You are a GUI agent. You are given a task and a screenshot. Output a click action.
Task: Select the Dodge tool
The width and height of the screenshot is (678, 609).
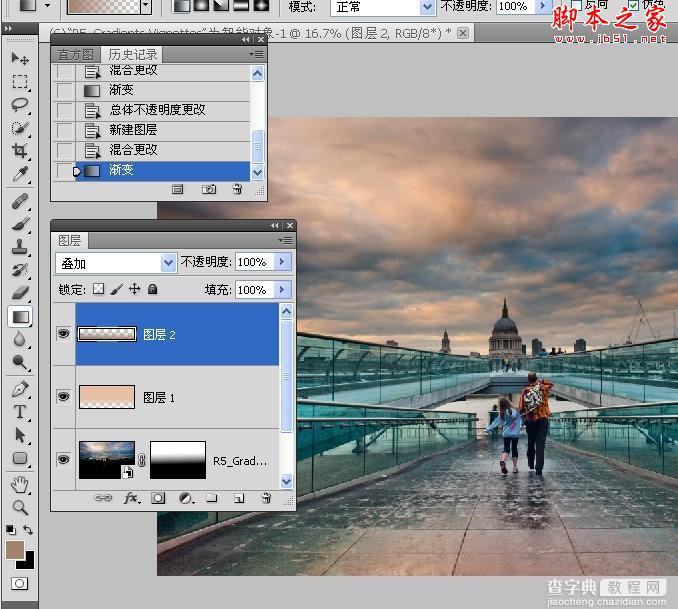pyautogui.click(x=20, y=362)
